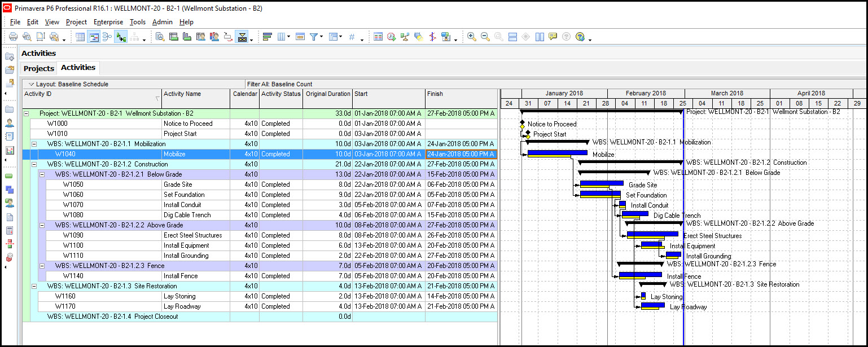The image size is (868, 347).
Task: Click the Calendar column header
Action: coord(244,98)
